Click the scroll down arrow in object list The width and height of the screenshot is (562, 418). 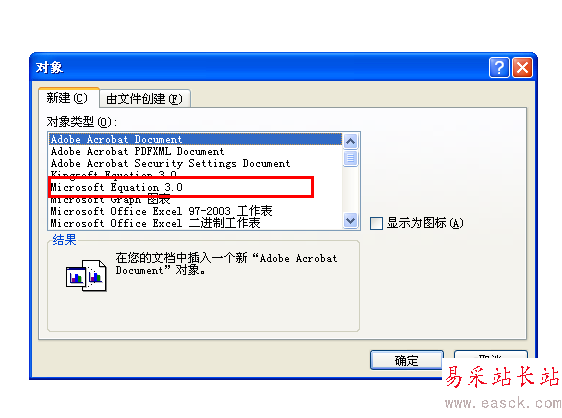click(x=350, y=220)
